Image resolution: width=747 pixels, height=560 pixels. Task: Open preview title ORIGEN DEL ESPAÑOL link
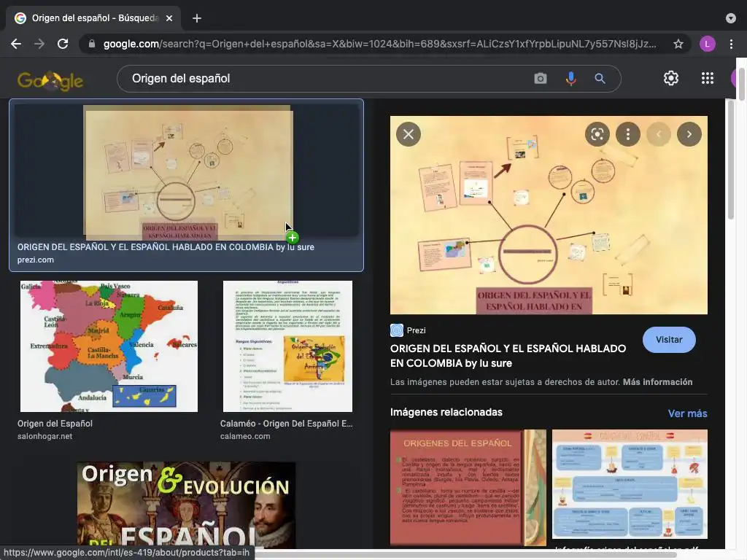[x=508, y=356]
